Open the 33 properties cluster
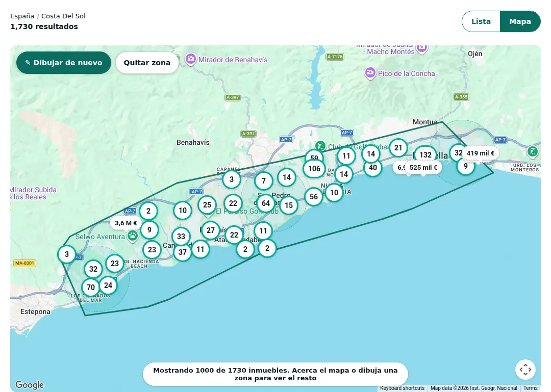 pyautogui.click(x=181, y=237)
